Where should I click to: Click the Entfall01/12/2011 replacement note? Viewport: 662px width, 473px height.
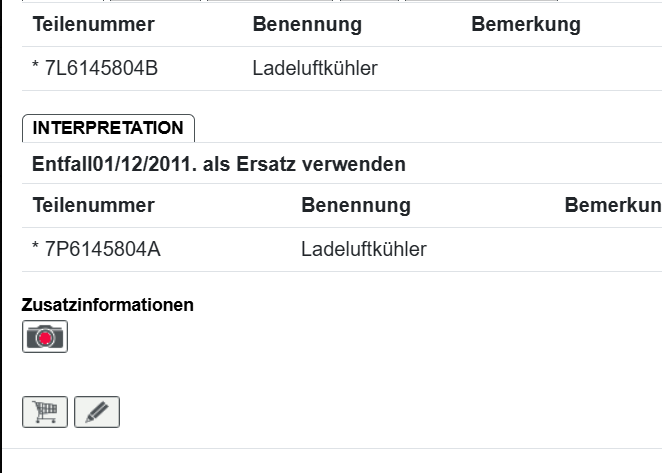pyautogui.click(x=219, y=164)
